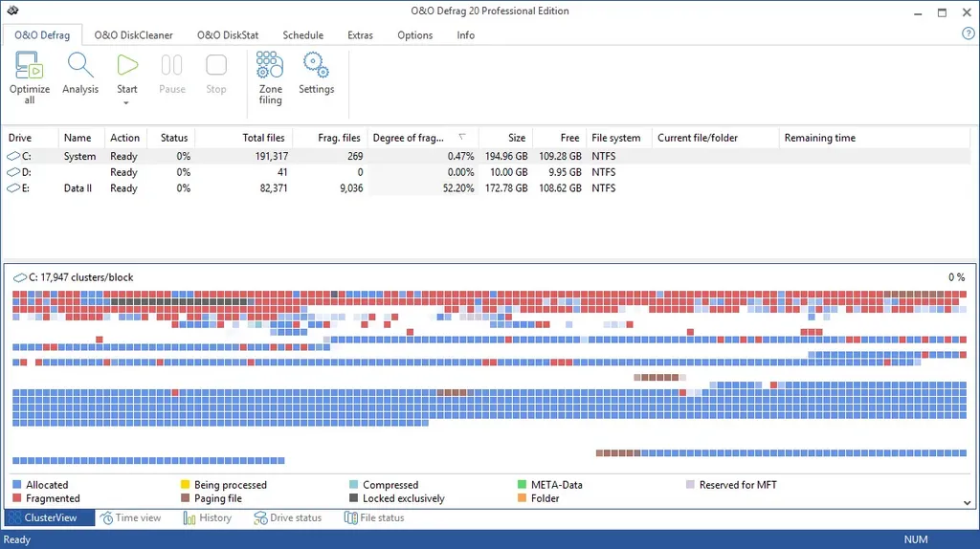
Task: Run Analysis with the magnifier icon
Action: click(x=80, y=65)
